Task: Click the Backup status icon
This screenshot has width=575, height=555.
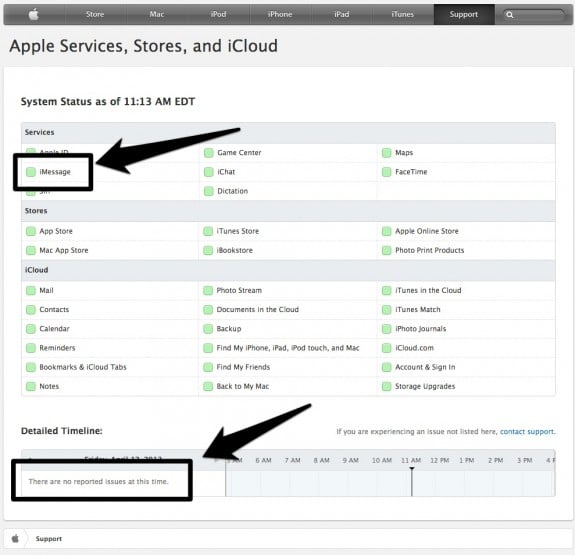Action: coord(208,329)
